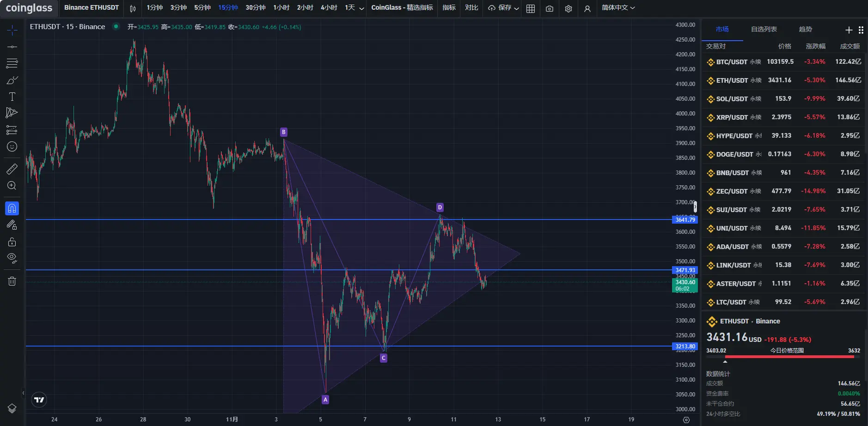Switch to the 市场 tab
This screenshot has width=868, height=426.
(722, 29)
